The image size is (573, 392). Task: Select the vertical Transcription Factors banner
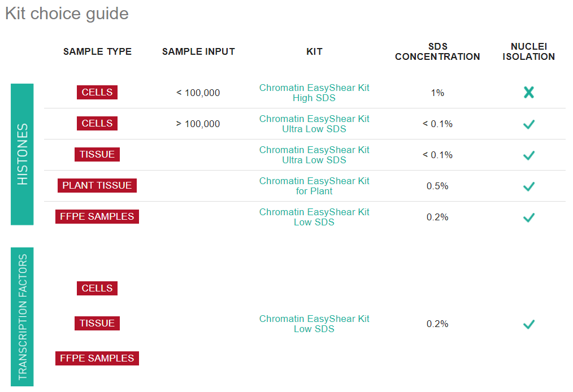22,317
